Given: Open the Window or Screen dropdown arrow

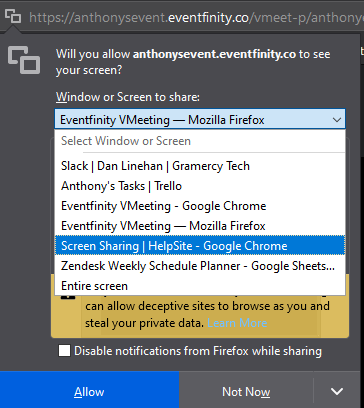Looking at the screenshot, I should point(337,120).
